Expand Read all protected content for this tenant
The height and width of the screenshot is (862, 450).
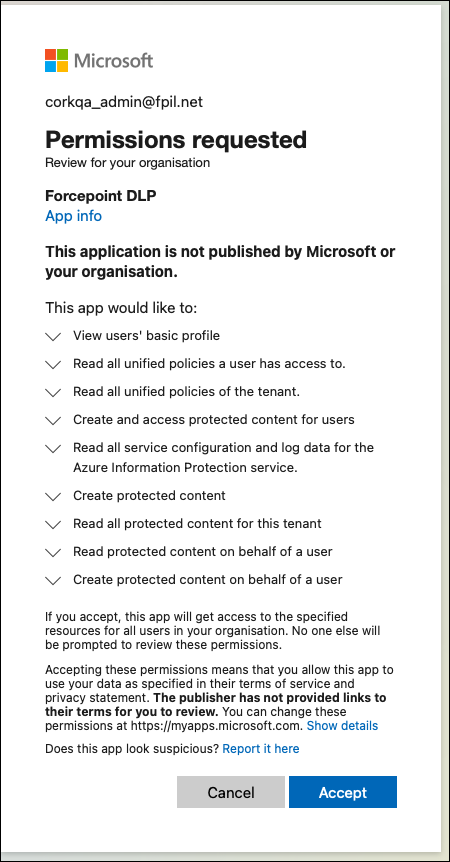[53, 524]
